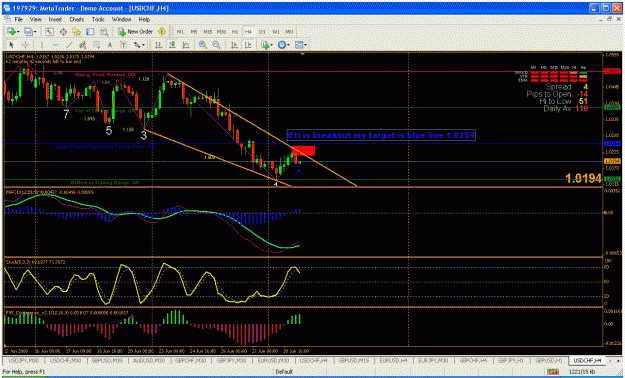Viewport: 625px width, 378px height.
Task: Switch timeframe to M30
Action: click(x=221, y=32)
